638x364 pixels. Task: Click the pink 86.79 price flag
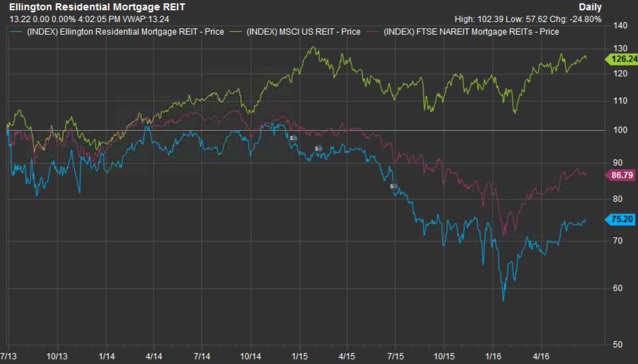point(621,175)
